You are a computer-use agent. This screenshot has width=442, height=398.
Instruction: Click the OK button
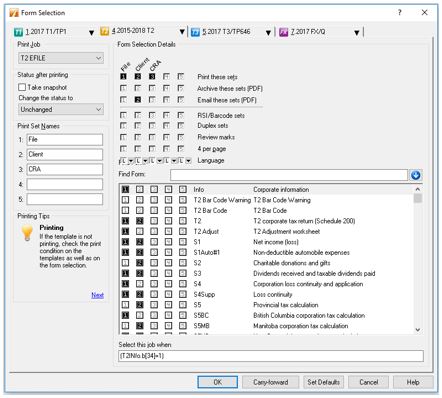[217, 382]
